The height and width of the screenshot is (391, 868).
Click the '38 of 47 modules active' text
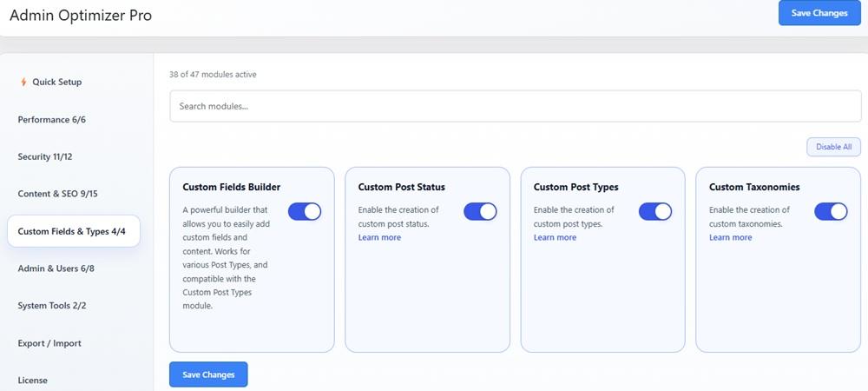[x=214, y=74]
